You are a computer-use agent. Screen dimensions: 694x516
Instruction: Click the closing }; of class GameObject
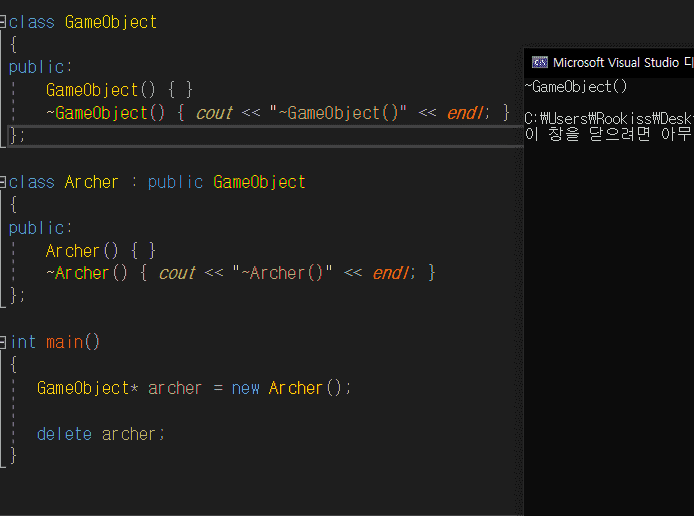click(17, 135)
